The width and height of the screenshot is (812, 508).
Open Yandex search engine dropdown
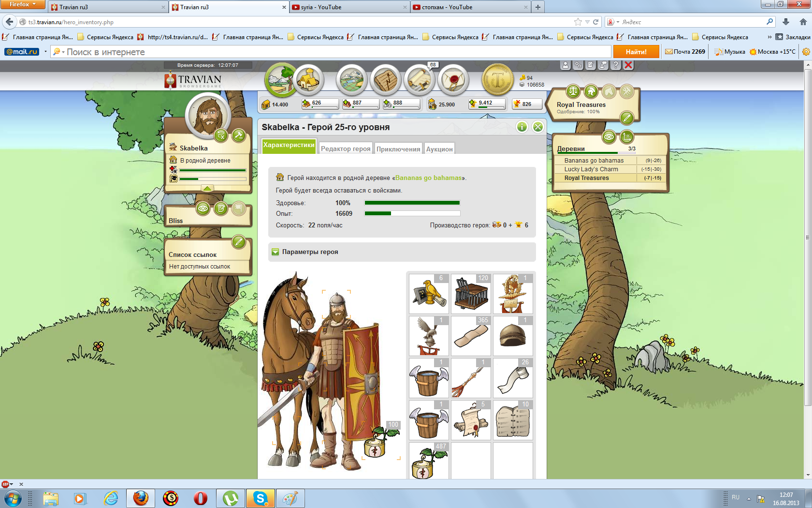pos(613,22)
